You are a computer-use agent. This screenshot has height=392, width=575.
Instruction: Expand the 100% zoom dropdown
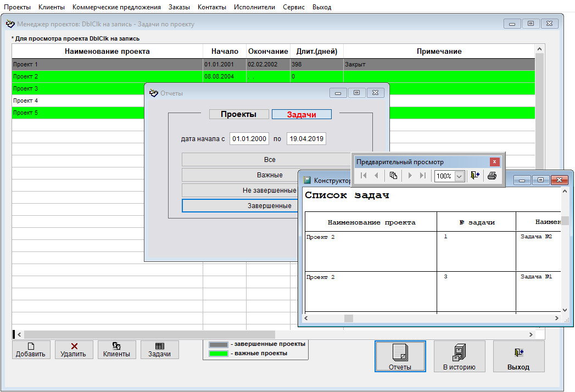[x=459, y=176]
